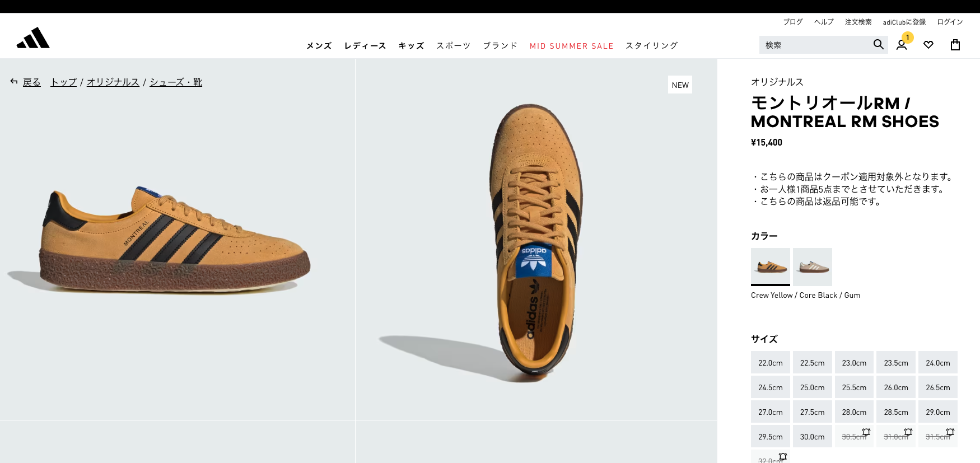980x463 pixels.
Task: Click Crew Yellow / Core Black / Gum label
Action: (x=805, y=295)
